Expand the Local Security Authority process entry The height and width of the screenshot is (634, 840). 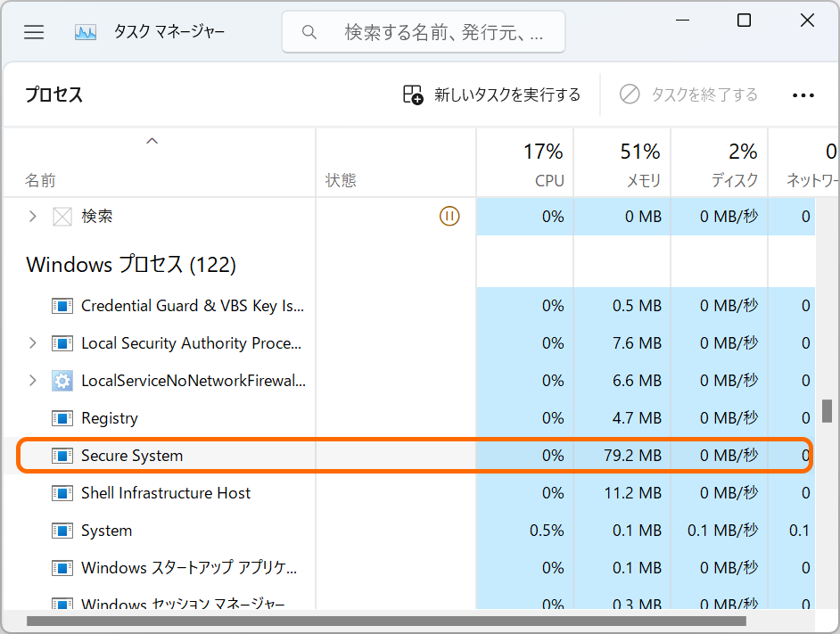coord(32,342)
